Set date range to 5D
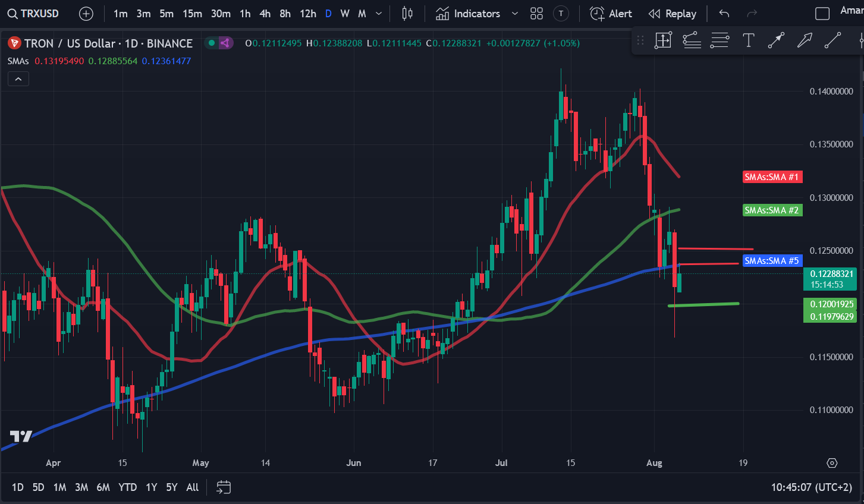864x504 pixels. click(38, 487)
